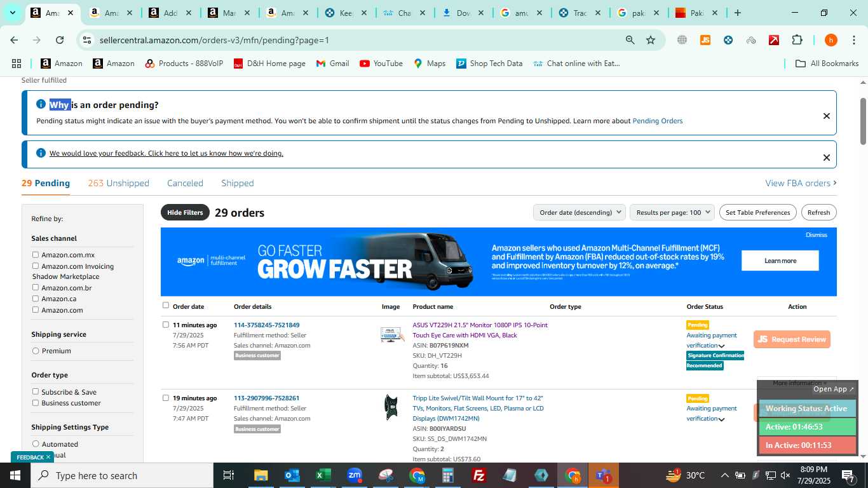Image resolution: width=868 pixels, height=488 pixels.
Task: Click the browser back arrow
Action: pyautogui.click(x=14, y=40)
